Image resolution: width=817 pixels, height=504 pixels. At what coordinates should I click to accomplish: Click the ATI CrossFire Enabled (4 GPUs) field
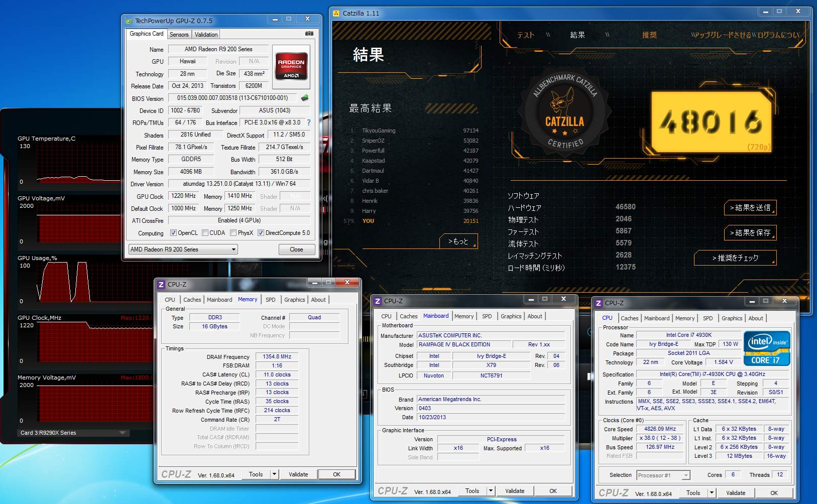[239, 220]
